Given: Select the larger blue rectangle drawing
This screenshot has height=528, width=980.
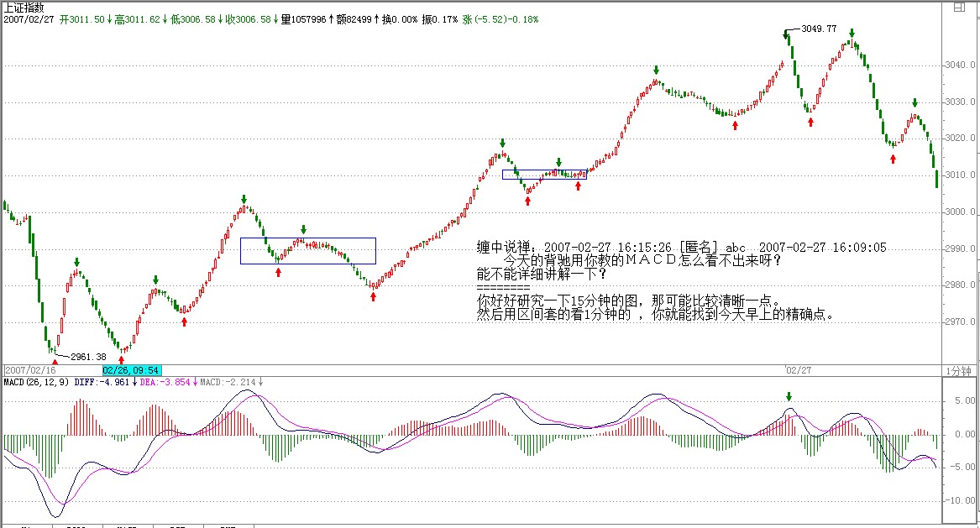Looking at the screenshot, I should coord(307,239).
